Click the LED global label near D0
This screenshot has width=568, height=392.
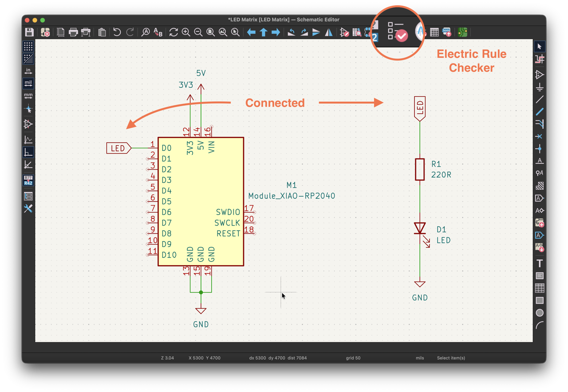point(119,148)
